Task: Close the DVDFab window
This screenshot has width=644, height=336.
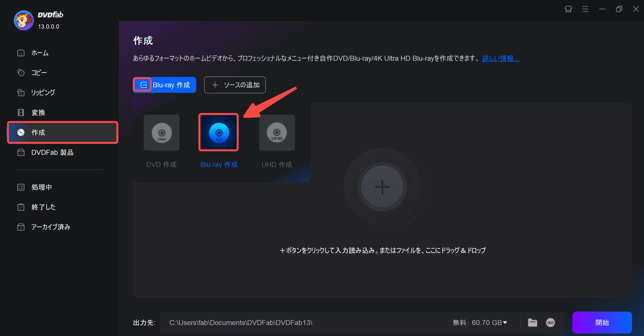Action: pyautogui.click(x=636, y=9)
